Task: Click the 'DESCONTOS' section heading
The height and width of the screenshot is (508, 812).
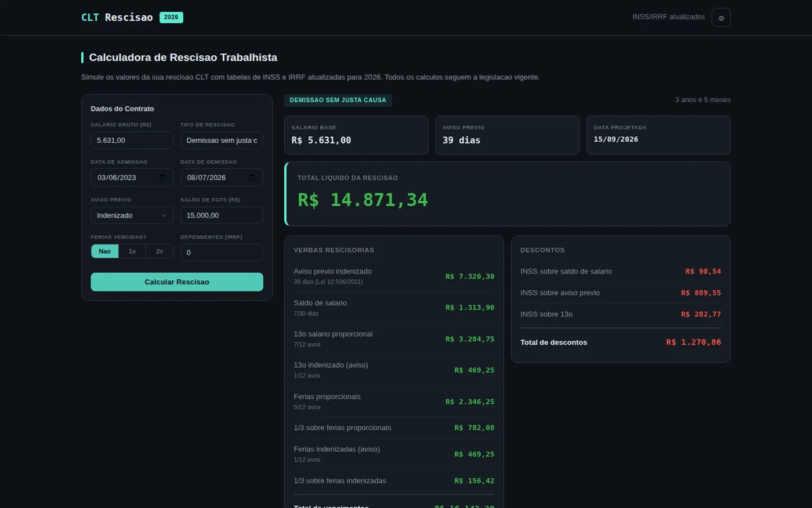Action: click(542, 250)
